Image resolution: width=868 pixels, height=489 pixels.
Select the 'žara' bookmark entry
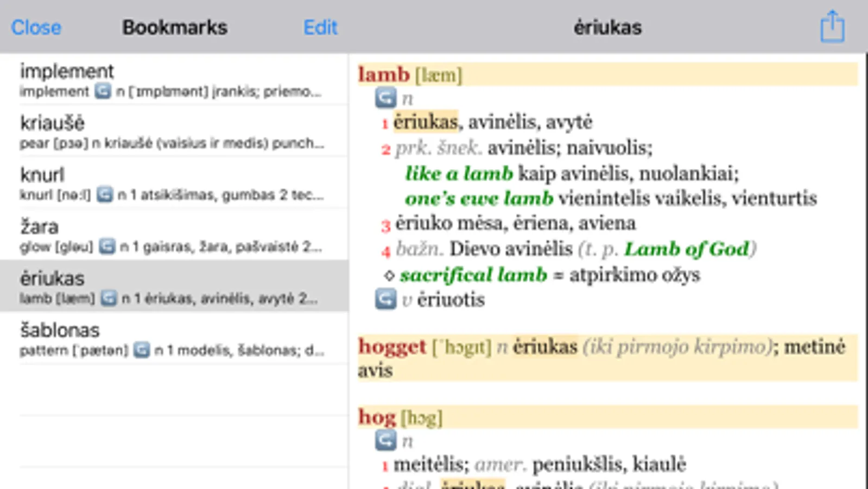point(174,234)
